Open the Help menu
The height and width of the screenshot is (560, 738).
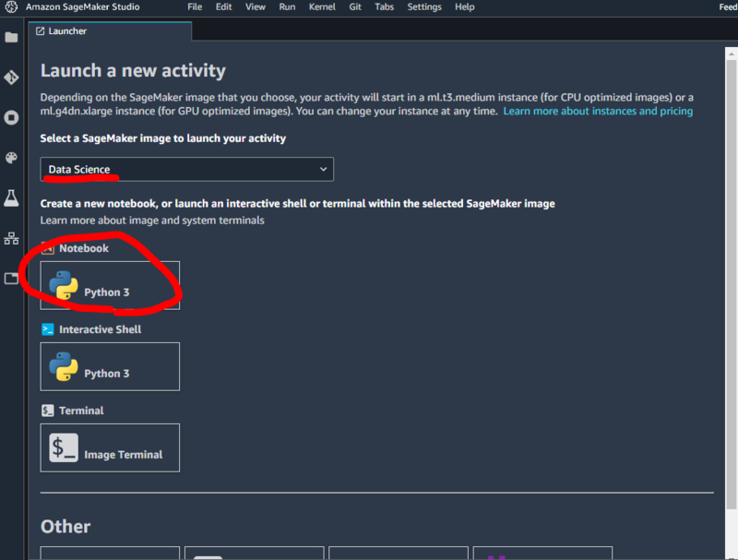point(465,7)
